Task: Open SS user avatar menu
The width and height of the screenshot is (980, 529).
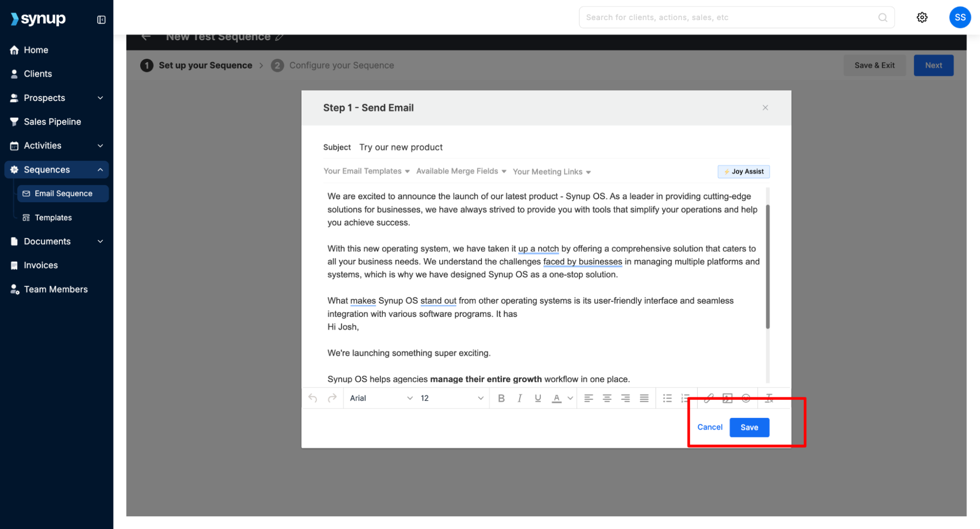Action: pyautogui.click(x=960, y=17)
